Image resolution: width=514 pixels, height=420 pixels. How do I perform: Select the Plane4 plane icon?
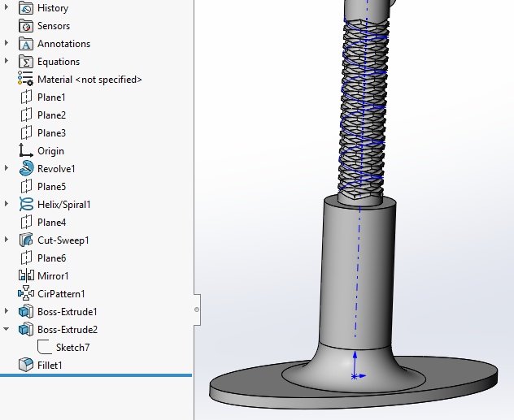[x=26, y=223]
